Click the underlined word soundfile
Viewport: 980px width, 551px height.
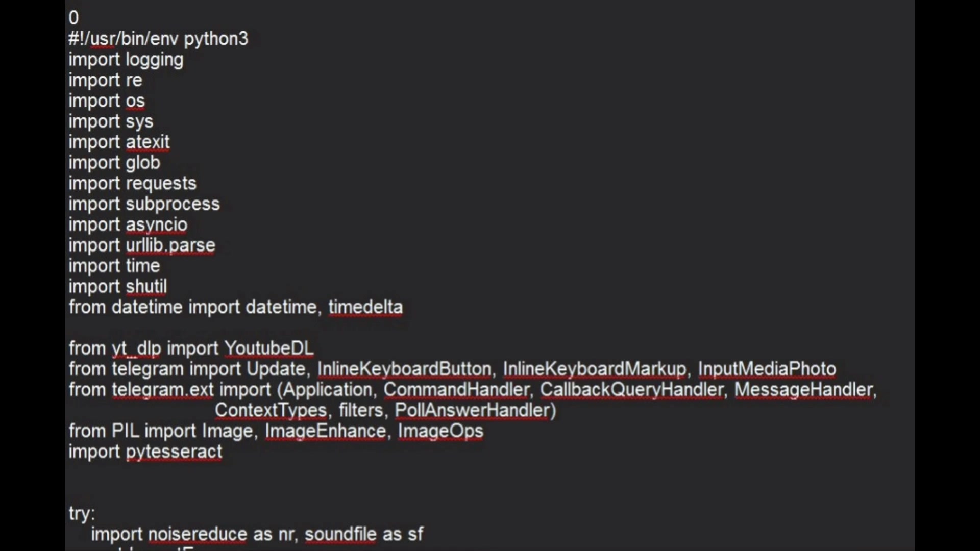point(340,534)
